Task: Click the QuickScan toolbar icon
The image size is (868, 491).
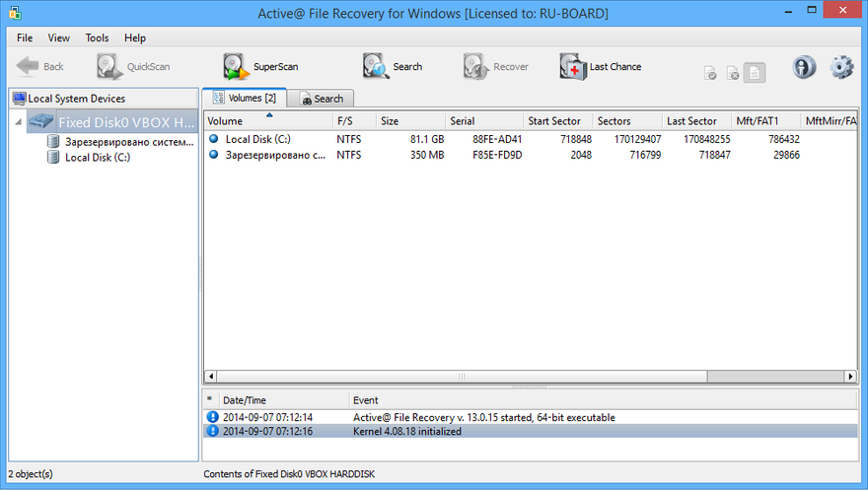Action: (108, 67)
